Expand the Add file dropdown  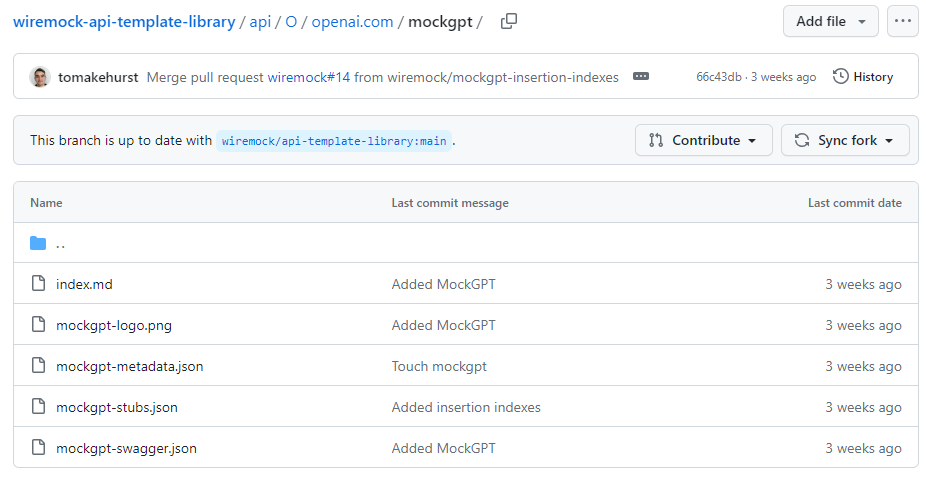pos(830,21)
